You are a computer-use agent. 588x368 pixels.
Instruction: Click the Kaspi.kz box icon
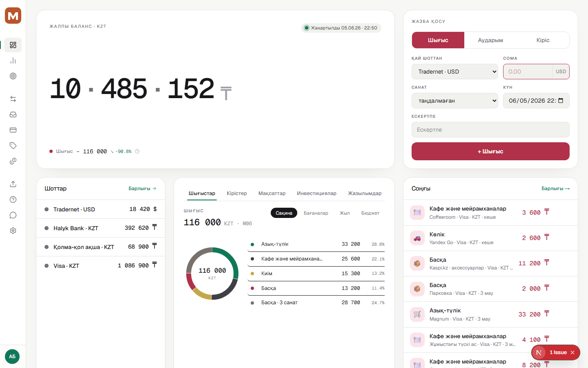[417, 263]
